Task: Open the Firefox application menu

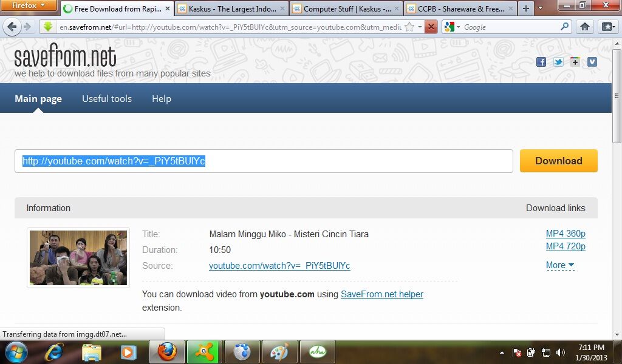Action: [x=29, y=5]
